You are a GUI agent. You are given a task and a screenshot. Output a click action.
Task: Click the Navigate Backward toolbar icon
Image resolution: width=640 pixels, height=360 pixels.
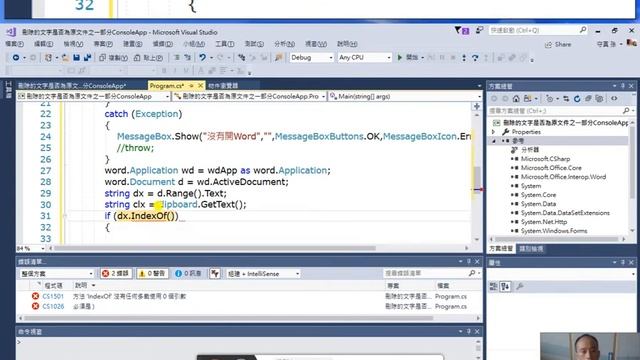click(16, 58)
